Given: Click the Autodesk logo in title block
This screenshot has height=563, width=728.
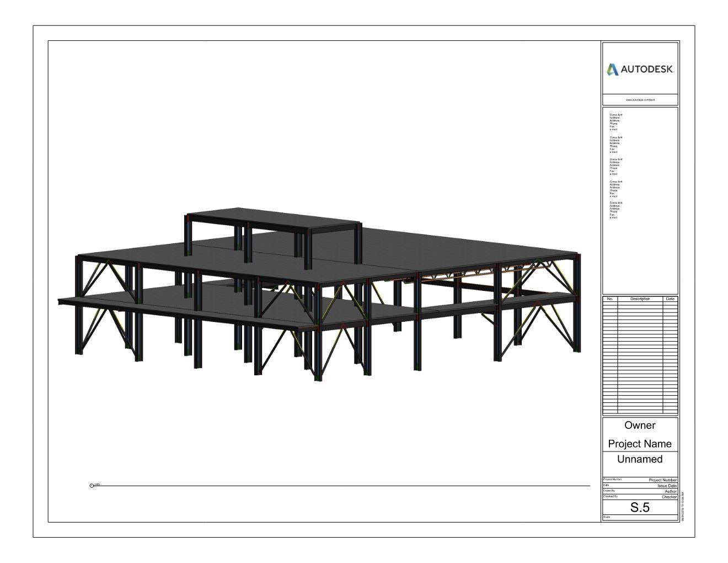Looking at the screenshot, I should 640,70.
